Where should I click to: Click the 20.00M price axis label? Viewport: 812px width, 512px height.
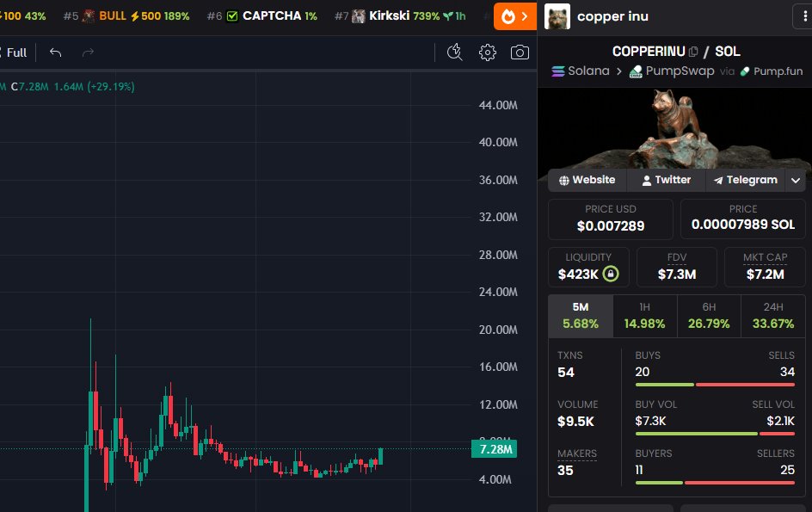[x=498, y=330]
